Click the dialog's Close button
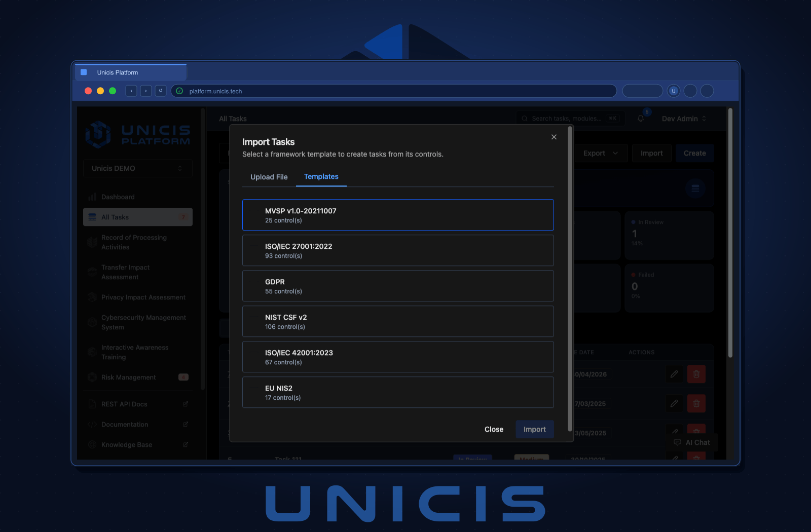 494,429
